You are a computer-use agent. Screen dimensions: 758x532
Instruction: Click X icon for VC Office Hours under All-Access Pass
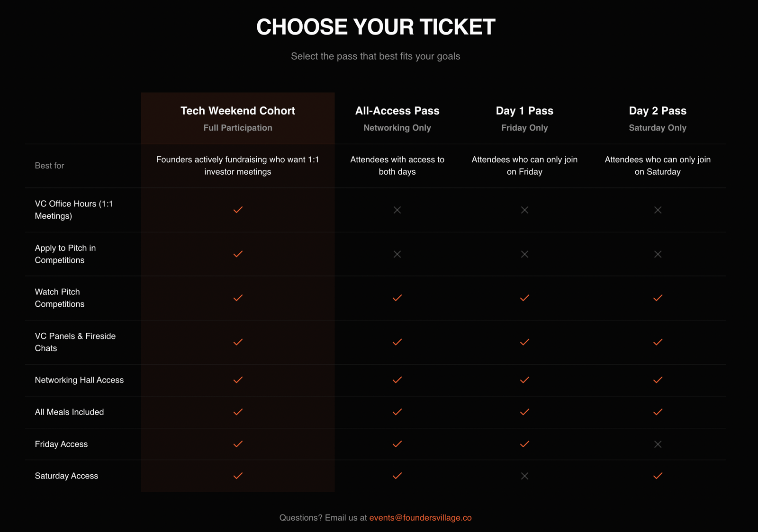click(x=397, y=210)
